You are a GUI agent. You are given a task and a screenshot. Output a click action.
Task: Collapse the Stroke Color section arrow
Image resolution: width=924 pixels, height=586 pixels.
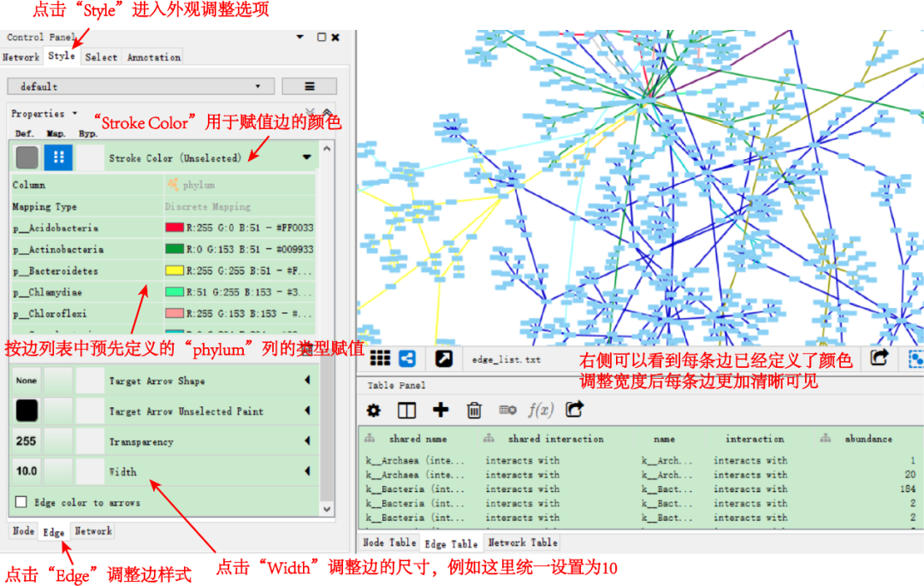[307, 157]
